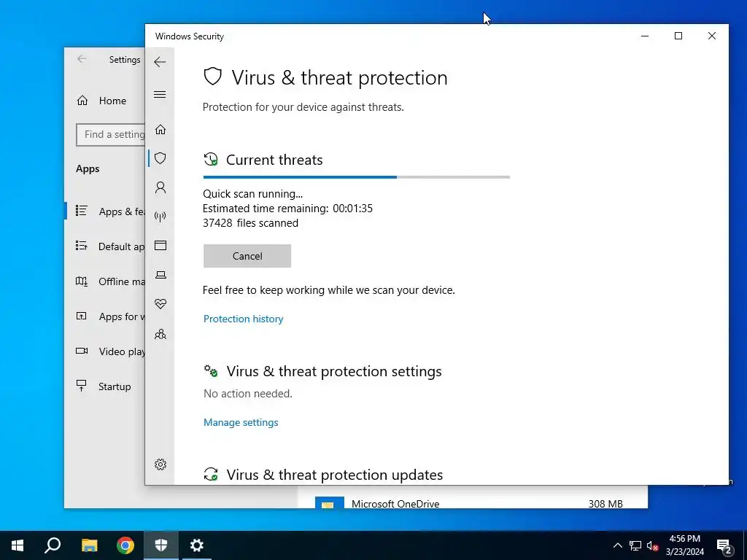Launch Google Chrome from the taskbar
747x560 pixels.
[125, 545]
